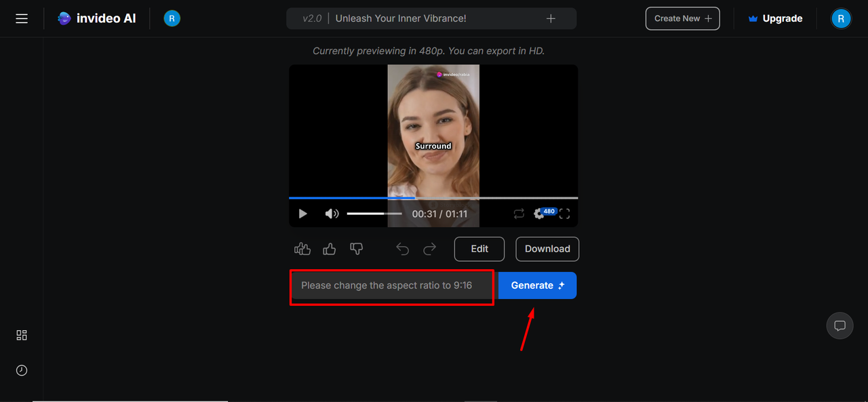Click the Create New button
The width and height of the screenshot is (868, 402).
682,18
